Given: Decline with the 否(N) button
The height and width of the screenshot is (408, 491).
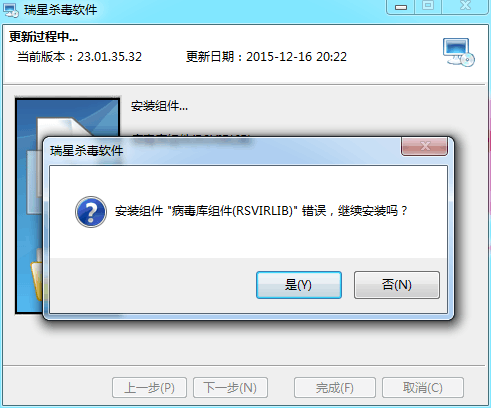Looking at the screenshot, I should 397,285.
